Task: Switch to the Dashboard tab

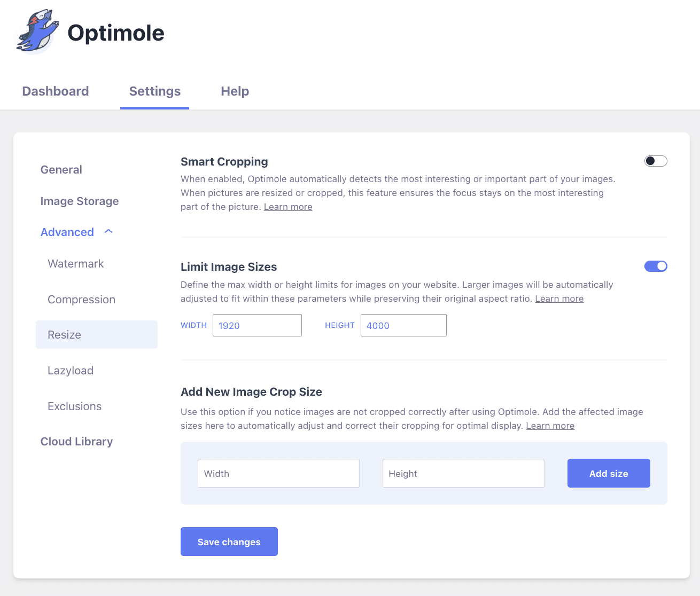Action: (x=56, y=91)
